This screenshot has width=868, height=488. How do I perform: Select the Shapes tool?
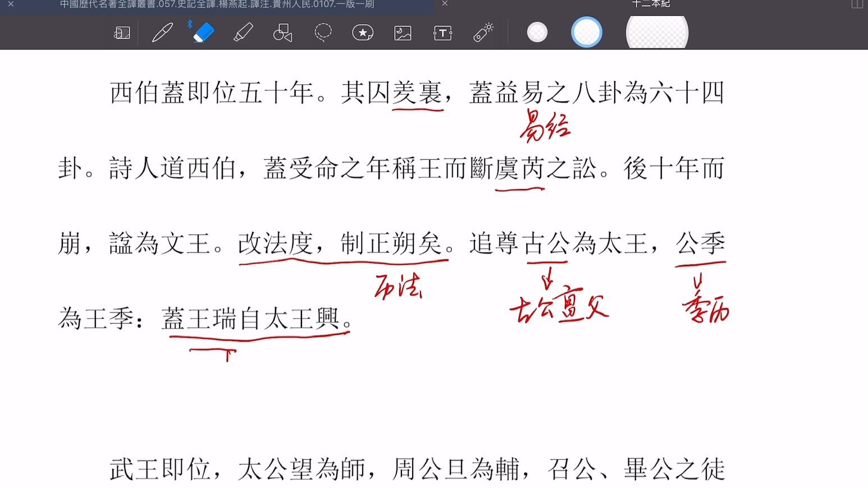[283, 33]
